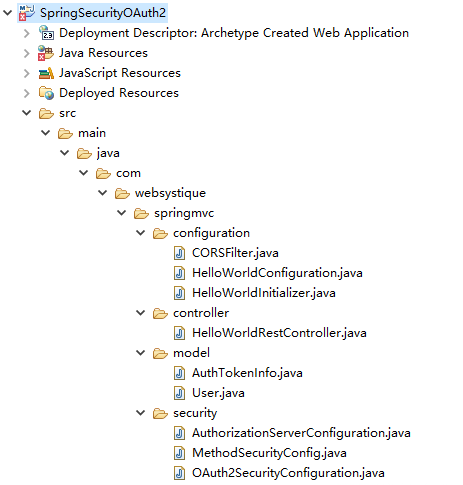Click the security folder icon
The height and width of the screenshot is (485, 463).
pyautogui.click(x=160, y=414)
